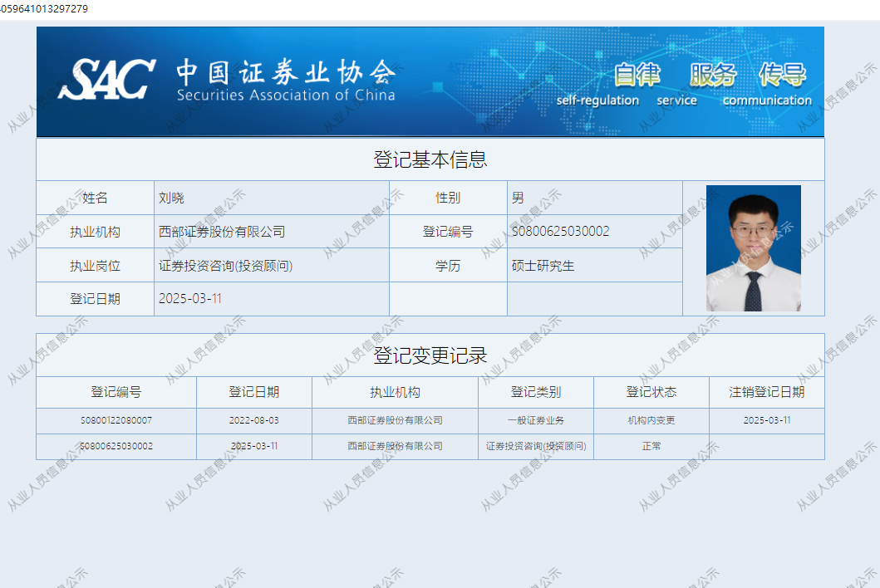Click the gender value 男
The height and width of the screenshot is (588, 880).
point(518,198)
